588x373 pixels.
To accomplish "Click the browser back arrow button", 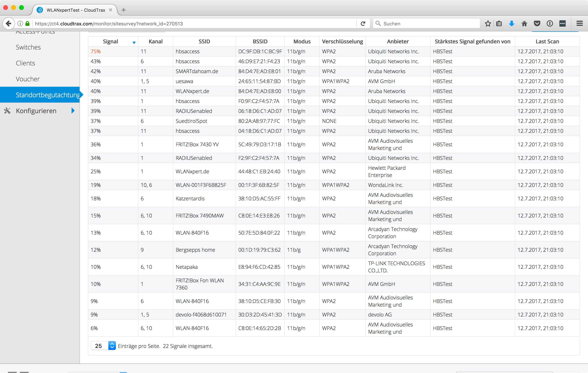I will click(9, 23).
